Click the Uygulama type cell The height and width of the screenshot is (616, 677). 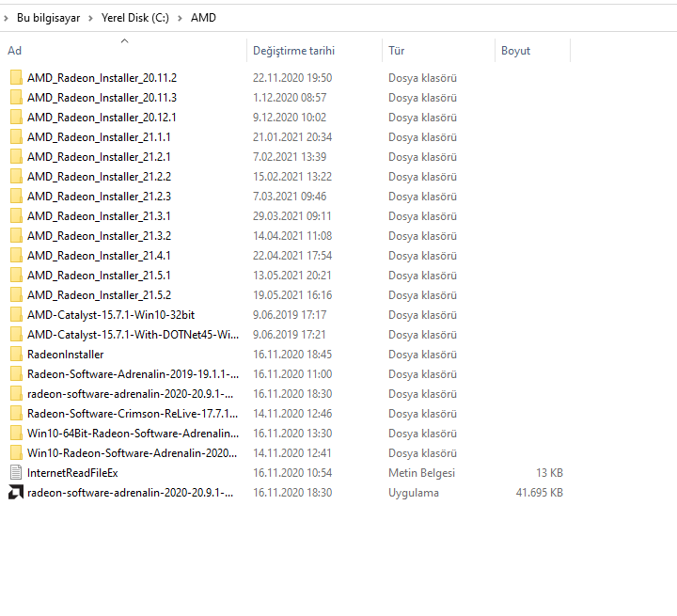coord(414,493)
